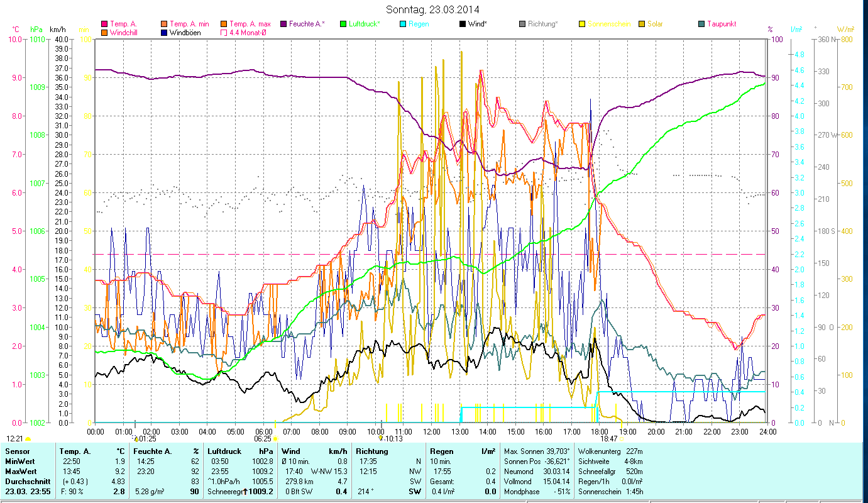The width and height of the screenshot is (868, 503).
Task: Click the (+ 0.43 ) temperature deviation value
Action: (x=75, y=482)
